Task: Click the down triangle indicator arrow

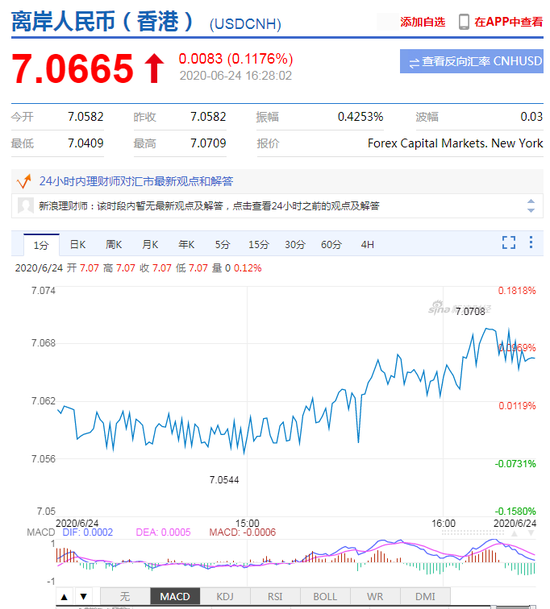Action: pos(83,597)
